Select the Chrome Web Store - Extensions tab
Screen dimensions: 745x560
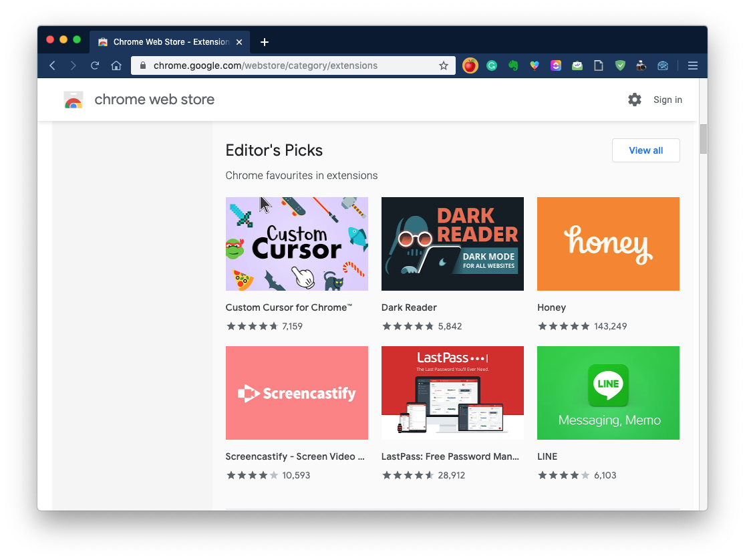click(x=170, y=42)
